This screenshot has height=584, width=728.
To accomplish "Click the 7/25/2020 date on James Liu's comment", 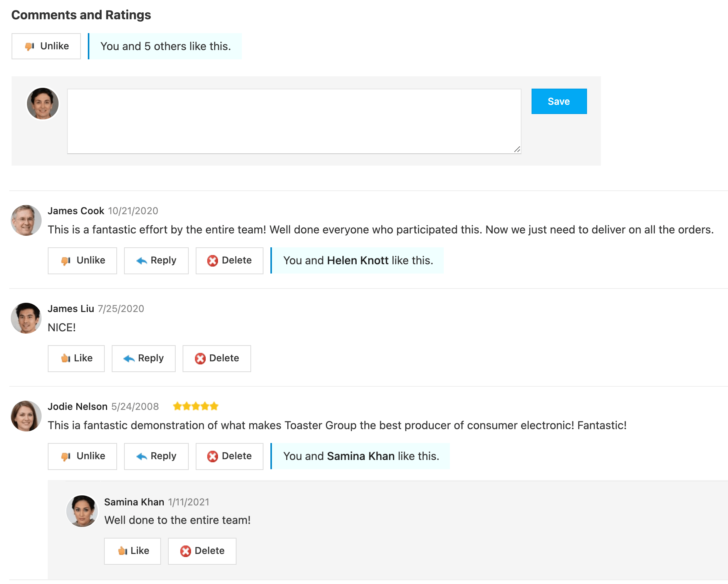I will pyautogui.click(x=121, y=309).
